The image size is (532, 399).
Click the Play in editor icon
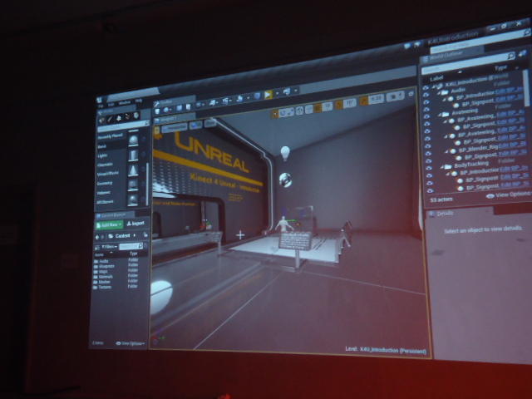(x=268, y=94)
